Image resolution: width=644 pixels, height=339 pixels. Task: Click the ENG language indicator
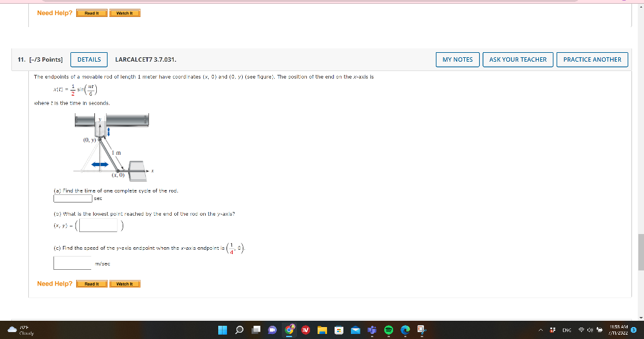(x=567, y=330)
